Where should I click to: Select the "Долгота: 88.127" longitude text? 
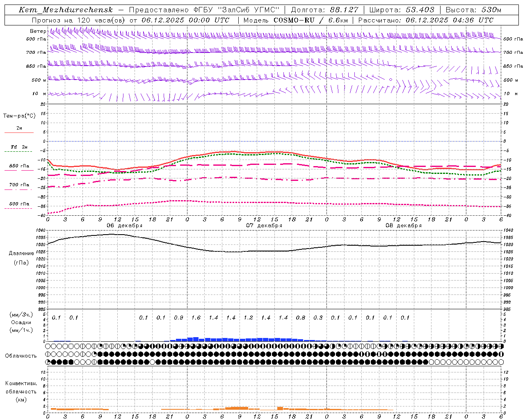point(325,10)
